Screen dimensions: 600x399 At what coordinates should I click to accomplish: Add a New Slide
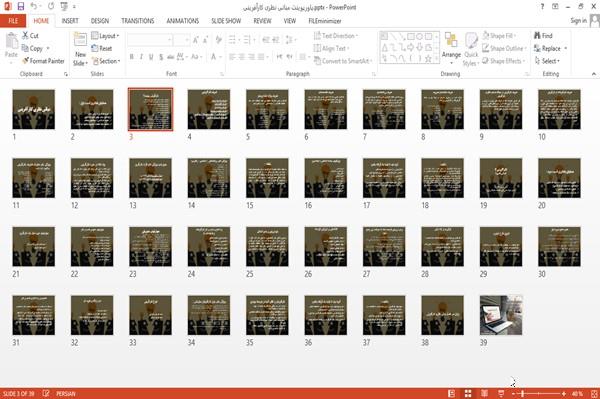point(80,49)
